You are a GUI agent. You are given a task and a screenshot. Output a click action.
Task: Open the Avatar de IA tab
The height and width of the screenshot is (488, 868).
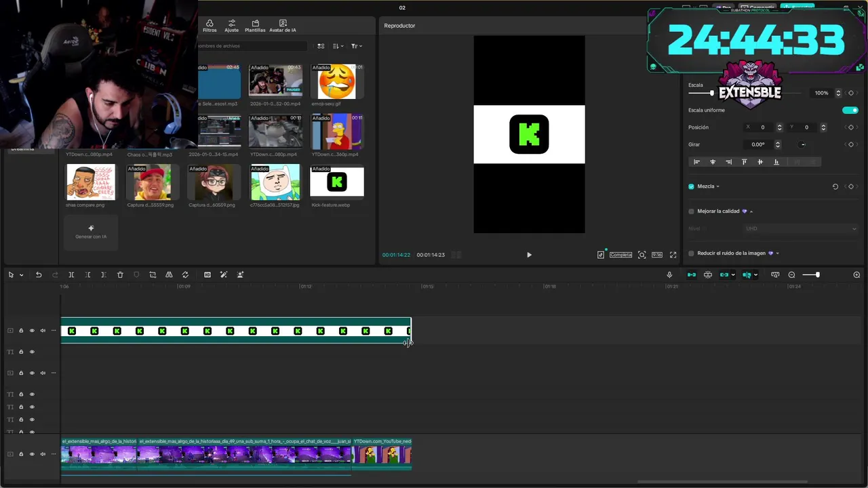point(283,26)
